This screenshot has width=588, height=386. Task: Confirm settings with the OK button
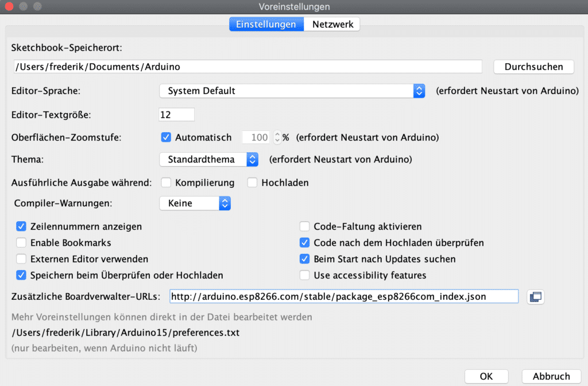[x=486, y=376]
